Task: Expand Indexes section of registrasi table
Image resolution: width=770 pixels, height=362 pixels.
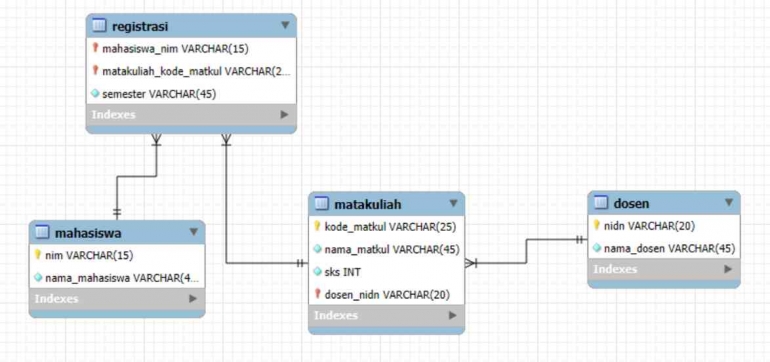Action: [284, 114]
